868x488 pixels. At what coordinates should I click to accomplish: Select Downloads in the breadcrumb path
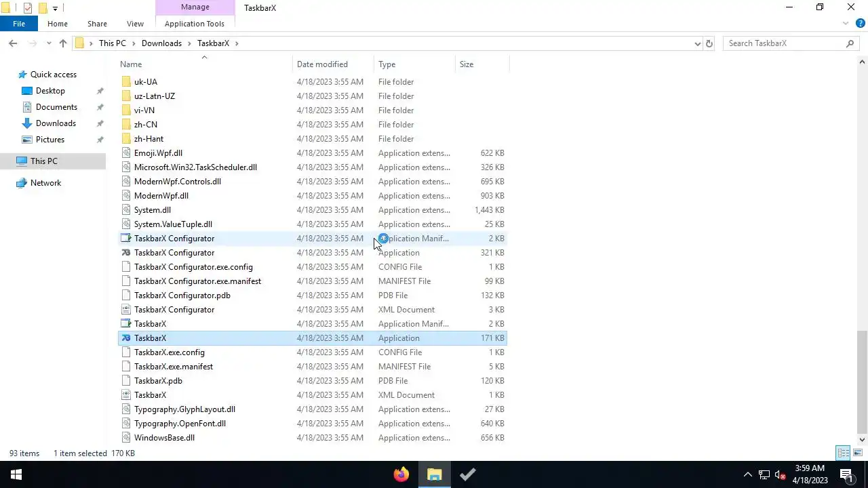click(x=161, y=43)
